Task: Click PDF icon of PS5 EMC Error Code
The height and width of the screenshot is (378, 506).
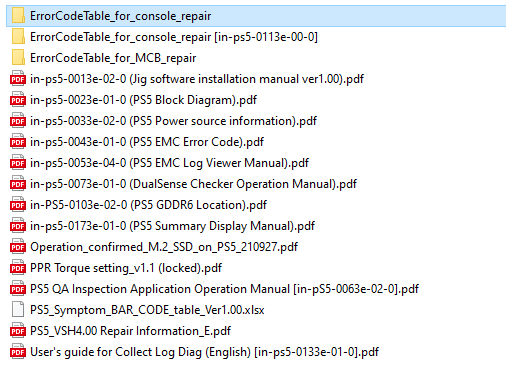Action: pos(18,142)
